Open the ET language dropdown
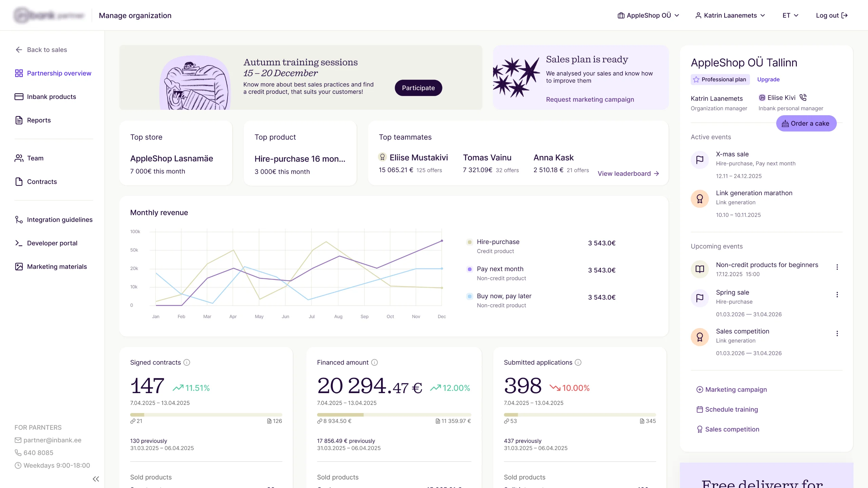The image size is (868, 488). tap(790, 15)
